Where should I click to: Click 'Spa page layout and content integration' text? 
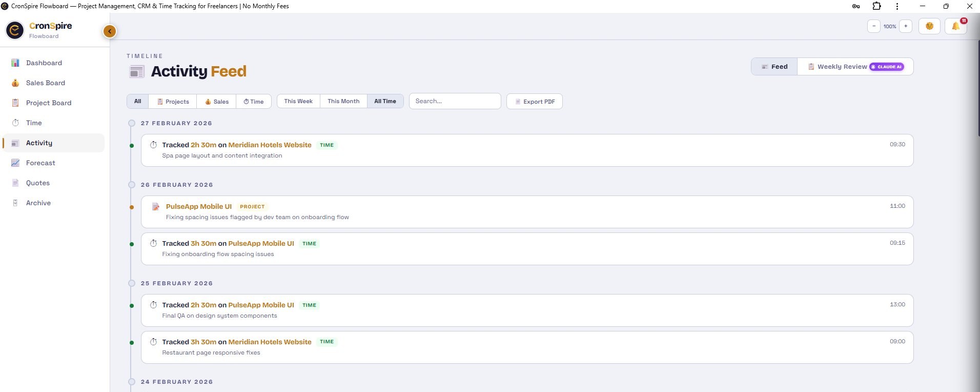pos(222,155)
